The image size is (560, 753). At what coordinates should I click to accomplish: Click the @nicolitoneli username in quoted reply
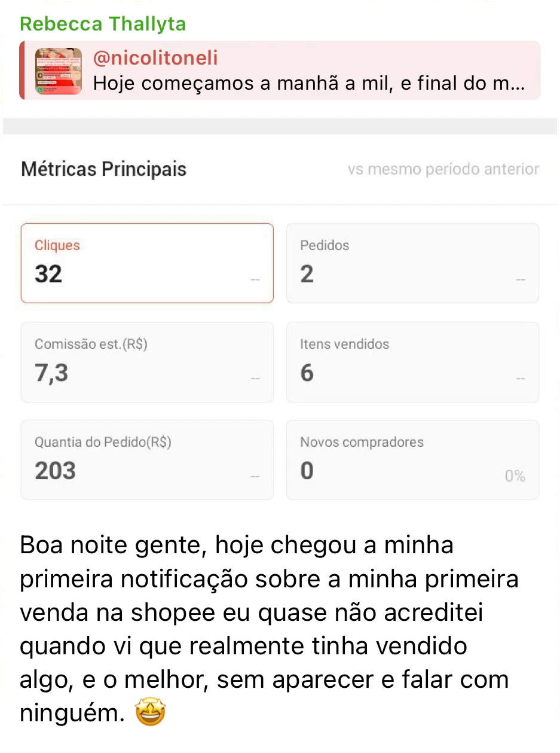pyautogui.click(x=155, y=58)
